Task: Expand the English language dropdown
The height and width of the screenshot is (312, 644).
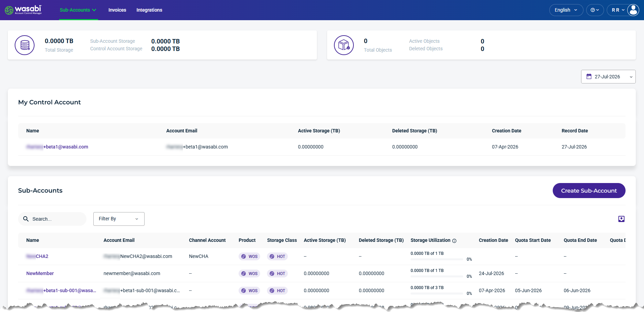Action: coord(566,10)
